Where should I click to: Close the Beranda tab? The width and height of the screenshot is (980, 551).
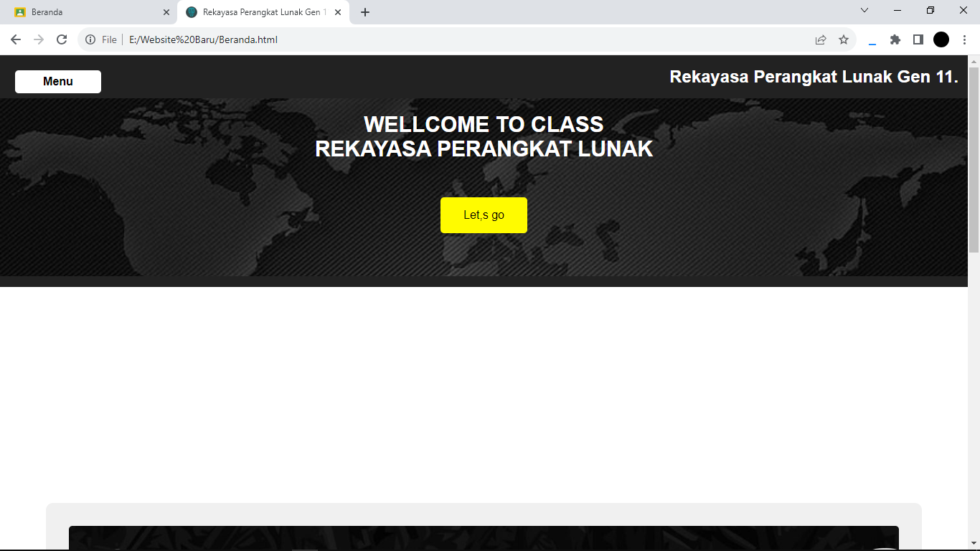click(x=166, y=12)
